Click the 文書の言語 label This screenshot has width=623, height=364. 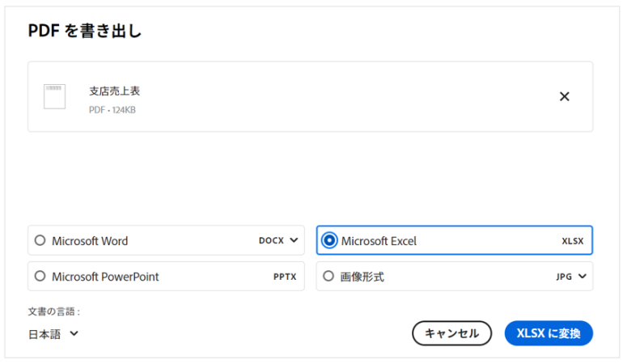[x=54, y=311]
